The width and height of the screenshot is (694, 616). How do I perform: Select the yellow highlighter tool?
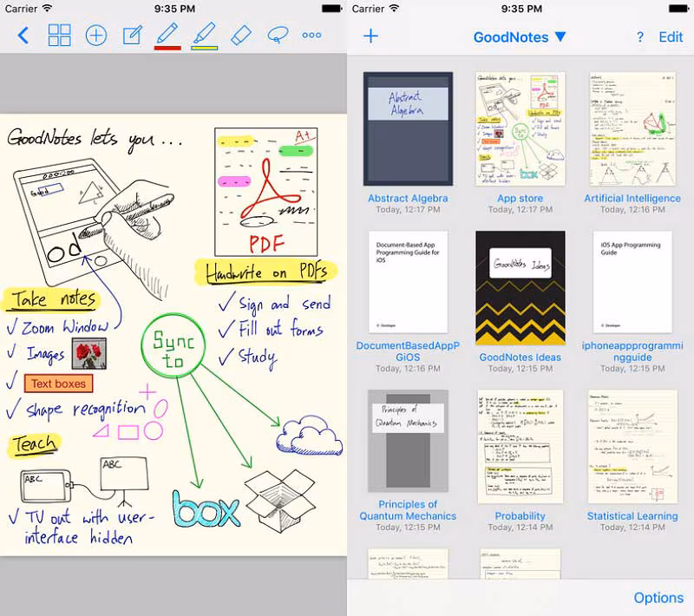click(204, 36)
